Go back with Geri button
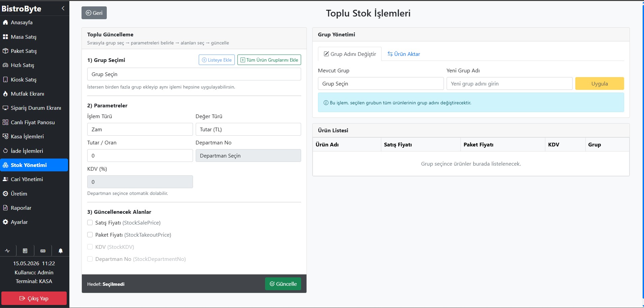The height and width of the screenshot is (308, 644). click(94, 13)
